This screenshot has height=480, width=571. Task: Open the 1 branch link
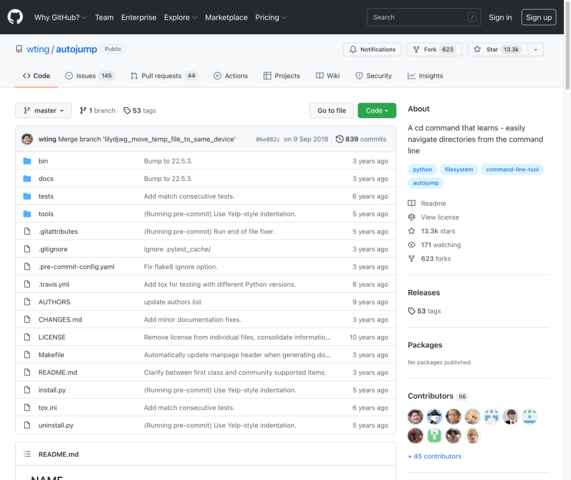[x=97, y=110]
